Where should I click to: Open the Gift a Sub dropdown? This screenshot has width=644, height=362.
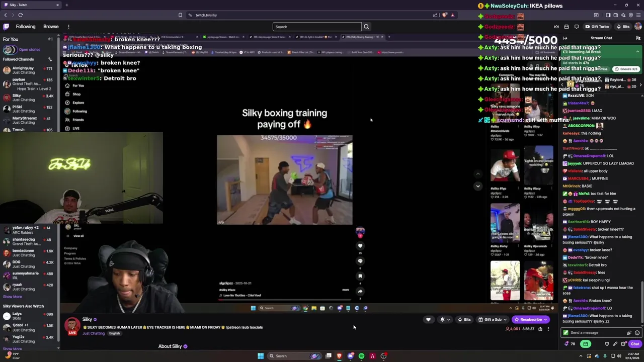click(493, 319)
